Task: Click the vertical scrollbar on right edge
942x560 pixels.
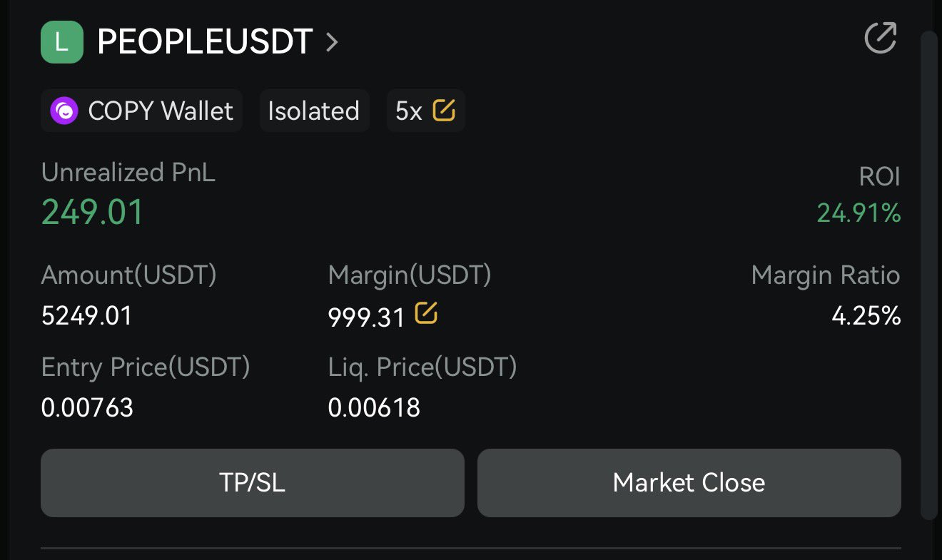Action: (x=928, y=275)
